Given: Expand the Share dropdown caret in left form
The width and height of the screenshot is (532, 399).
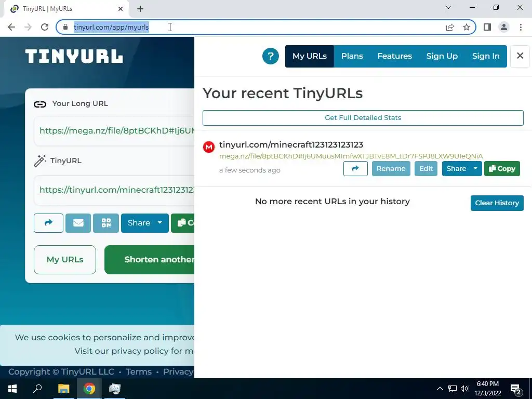Looking at the screenshot, I should tap(160, 223).
